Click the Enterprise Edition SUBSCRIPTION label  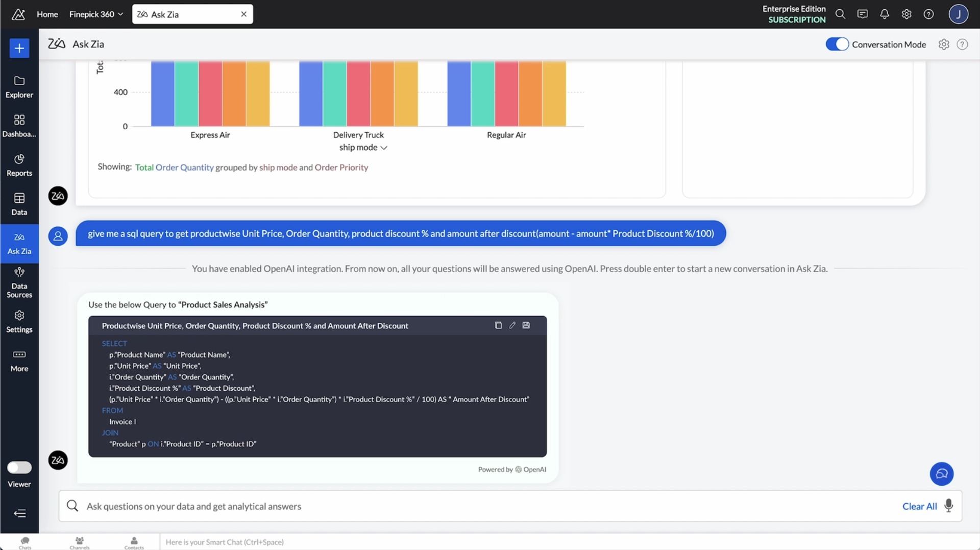point(794,14)
